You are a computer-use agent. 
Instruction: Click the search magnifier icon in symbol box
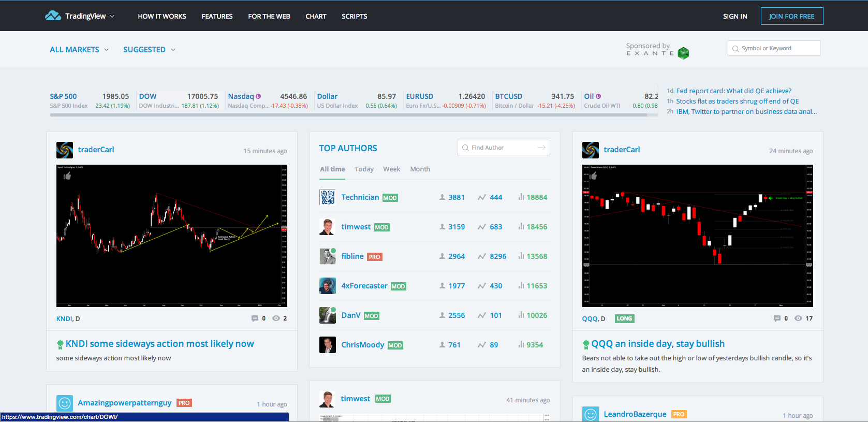[735, 49]
